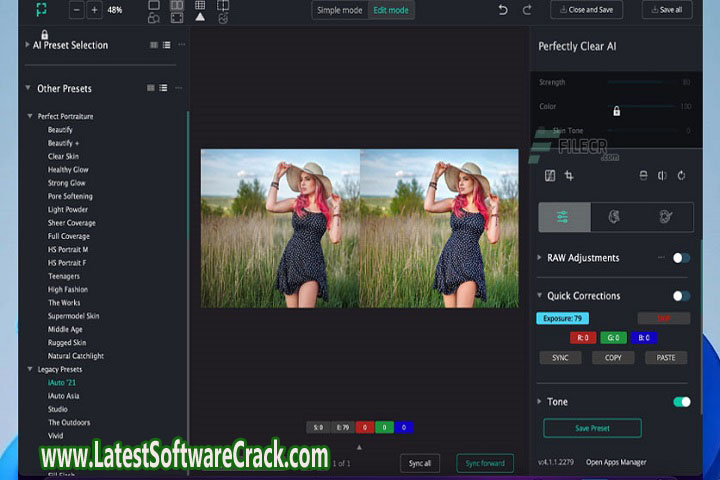Screen dimensions: 720x480
Task: Switch to Simple mode
Action: pyautogui.click(x=340, y=10)
